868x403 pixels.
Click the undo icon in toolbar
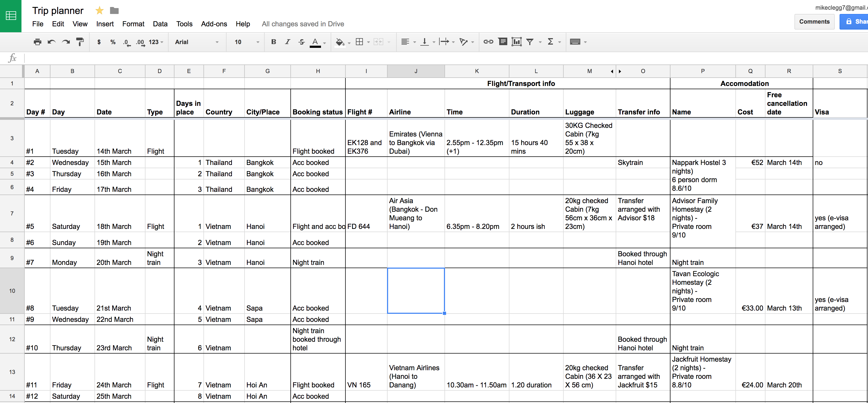[x=53, y=42]
